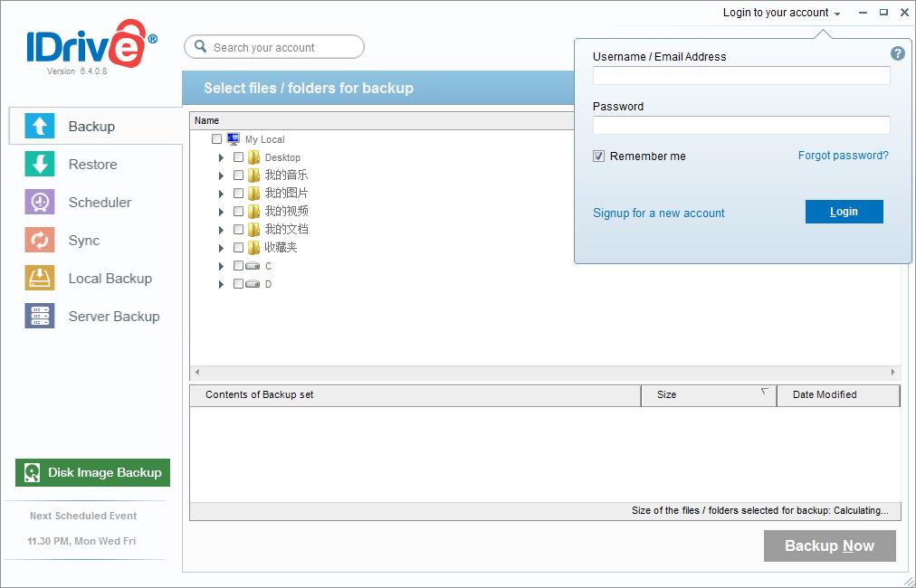This screenshot has width=916, height=588.
Task: Sort by Date Modified column header
Action: pyautogui.click(x=837, y=395)
